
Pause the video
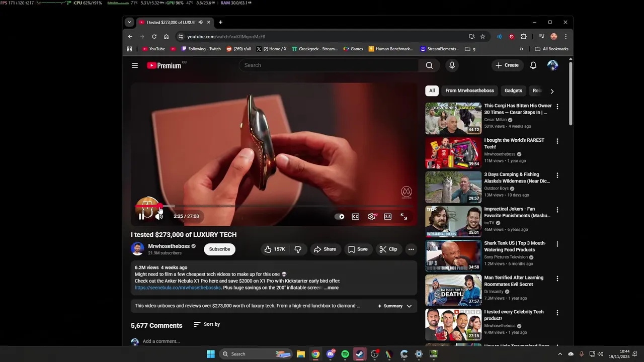[142, 217]
